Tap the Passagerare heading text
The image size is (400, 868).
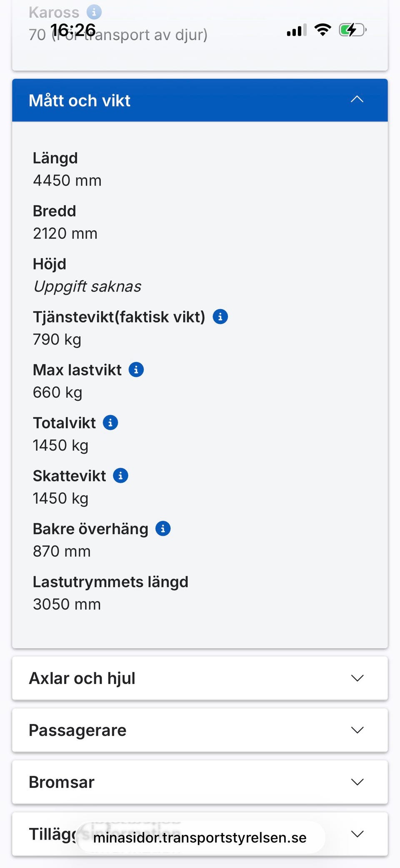pos(77,730)
